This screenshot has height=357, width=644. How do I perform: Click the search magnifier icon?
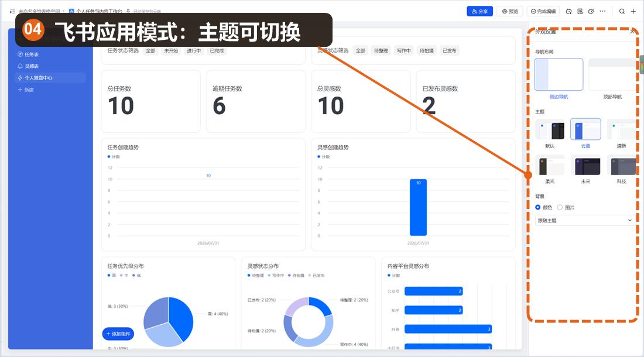coord(622,12)
